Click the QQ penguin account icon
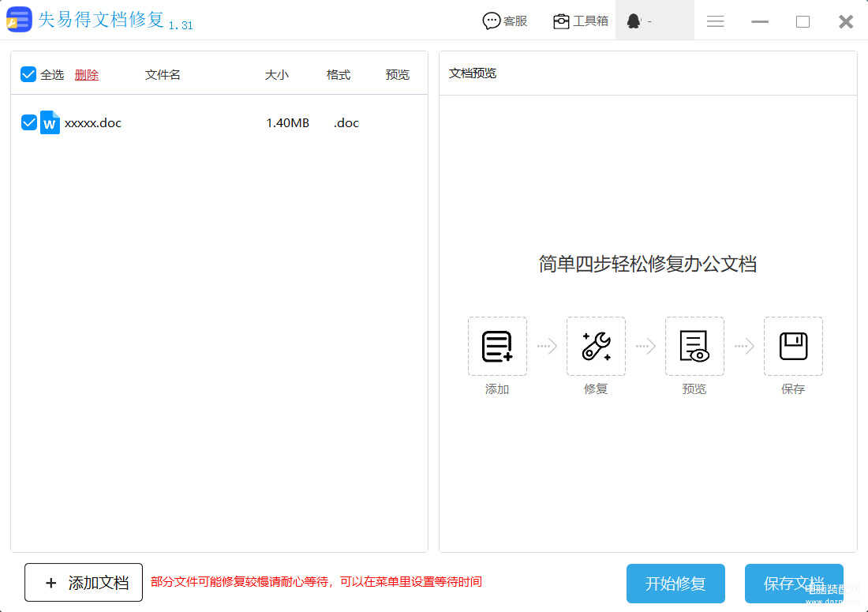Screen dimensions: 868x612 [x=634, y=21]
